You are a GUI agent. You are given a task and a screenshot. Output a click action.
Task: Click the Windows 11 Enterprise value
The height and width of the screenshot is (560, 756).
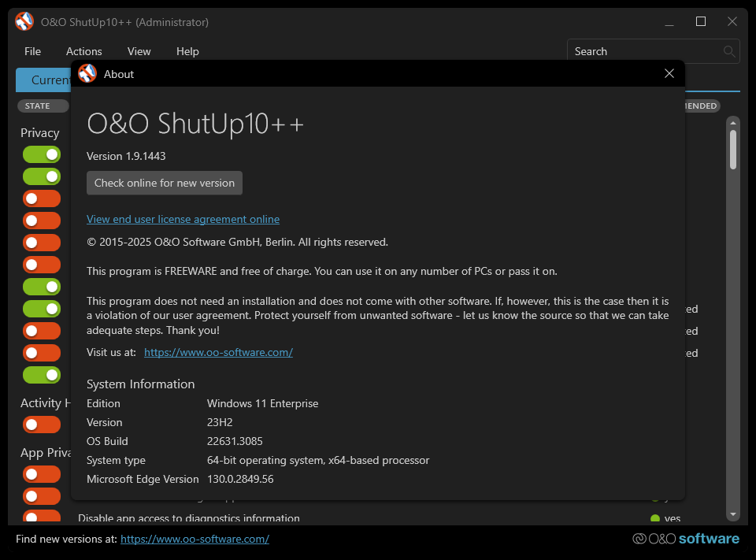(262, 403)
